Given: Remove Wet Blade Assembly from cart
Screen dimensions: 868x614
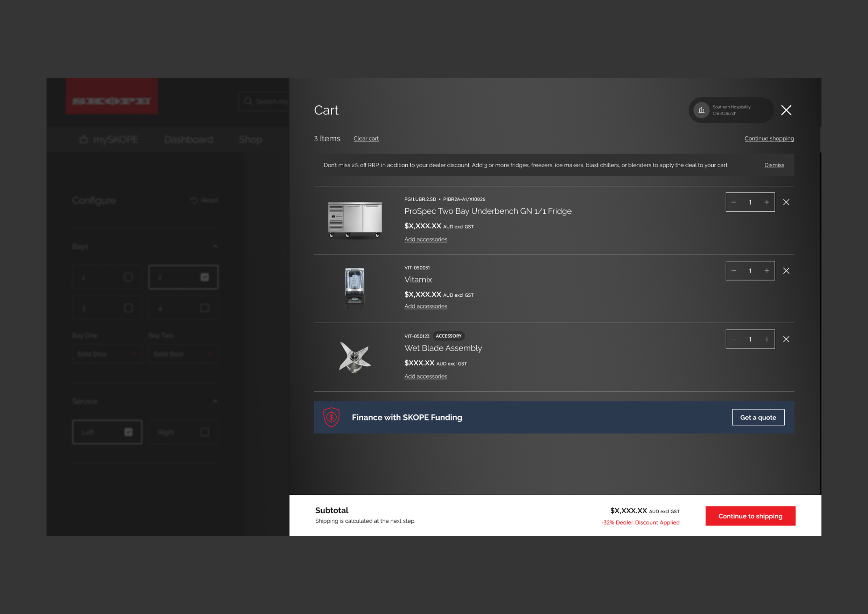Looking at the screenshot, I should (786, 339).
